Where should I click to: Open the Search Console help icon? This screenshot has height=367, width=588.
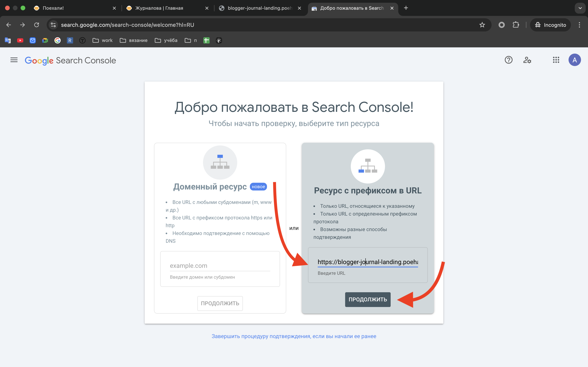click(508, 60)
